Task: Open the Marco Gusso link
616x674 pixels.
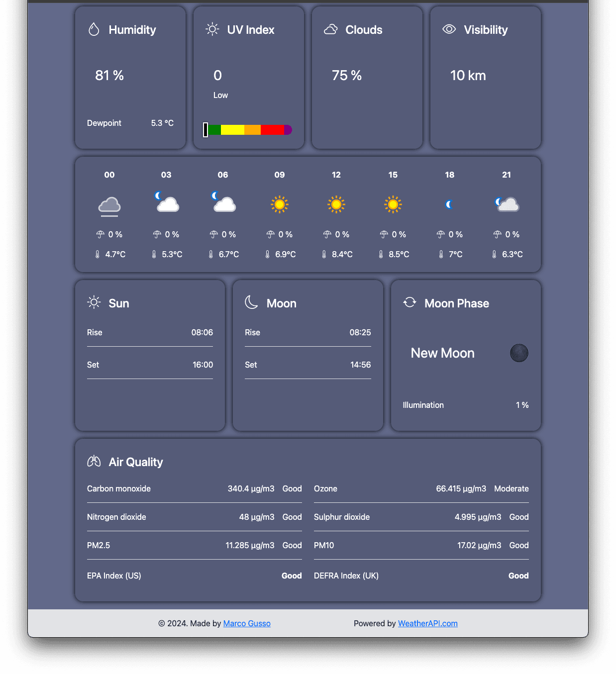Action: coord(247,623)
